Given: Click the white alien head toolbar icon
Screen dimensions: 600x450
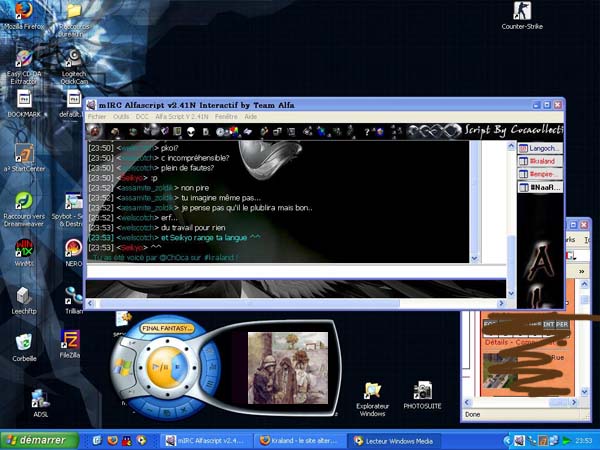Looking at the screenshot, I should pyautogui.click(x=191, y=132).
